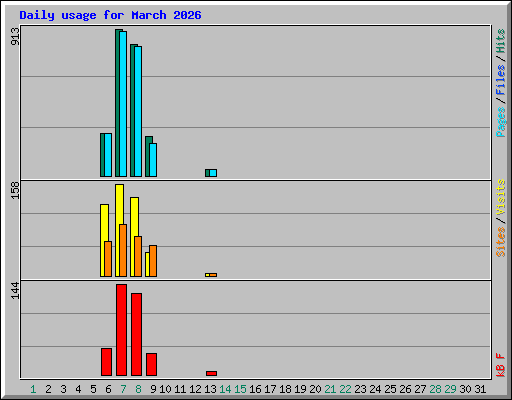Click the day 8 cyan files bar
The height and width of the screenshot is (400, 512).
138,111
